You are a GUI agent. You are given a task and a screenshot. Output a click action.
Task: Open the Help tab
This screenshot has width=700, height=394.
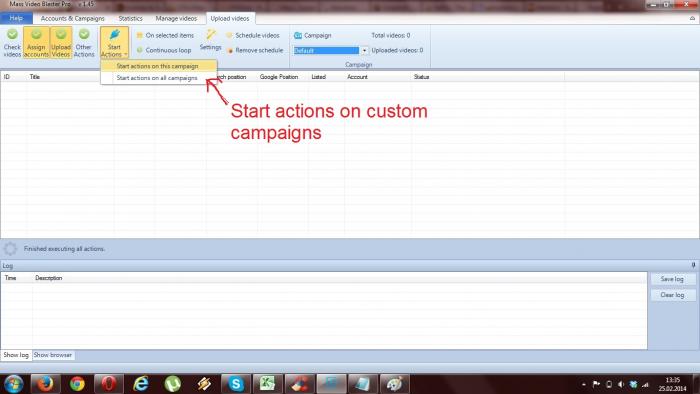16,18
